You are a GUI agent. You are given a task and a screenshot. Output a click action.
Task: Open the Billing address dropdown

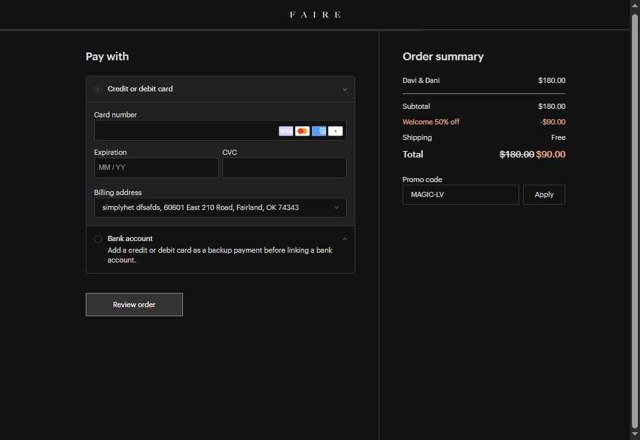pos(220,208)
